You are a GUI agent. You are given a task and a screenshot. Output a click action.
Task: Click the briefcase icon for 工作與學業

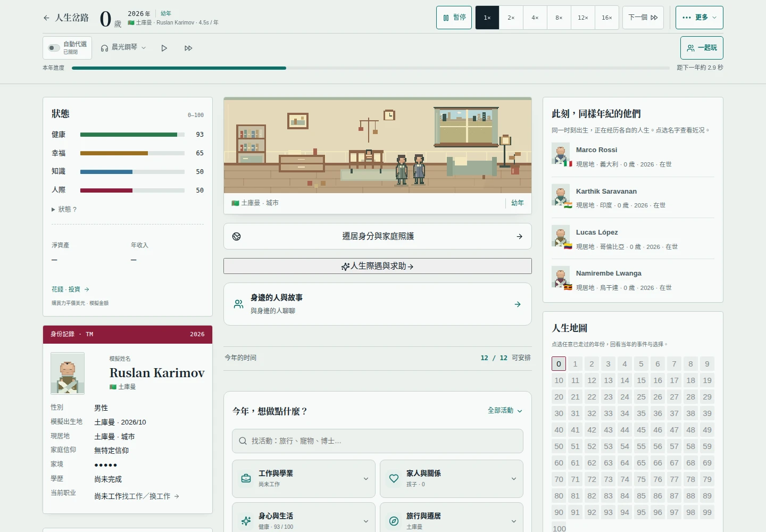point(246,478)
